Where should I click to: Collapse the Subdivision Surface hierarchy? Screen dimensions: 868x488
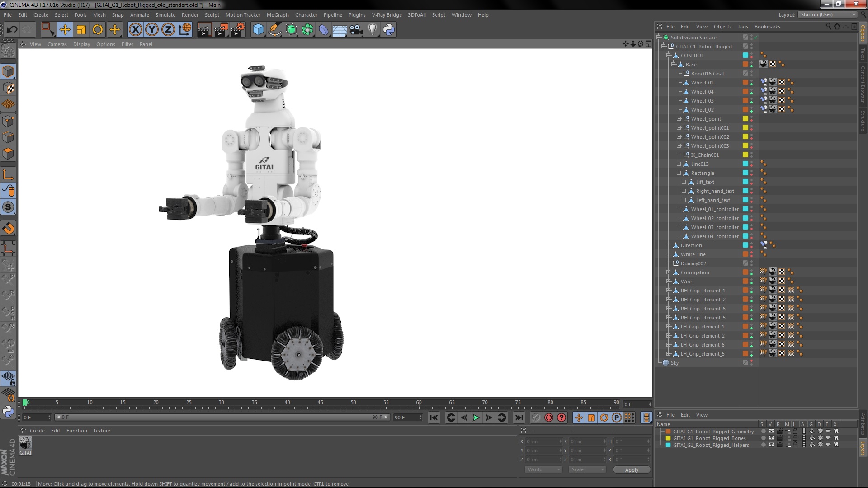click(x=659, y=38)
